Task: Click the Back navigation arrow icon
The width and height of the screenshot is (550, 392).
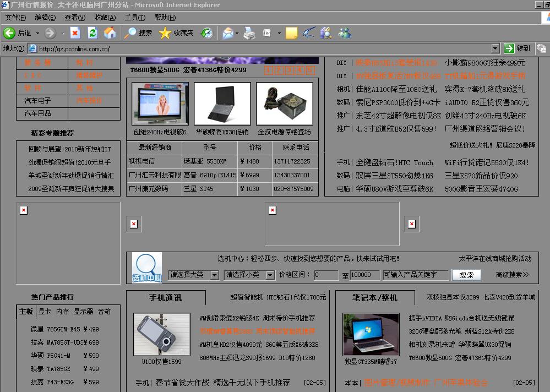Action: point(9,33)
